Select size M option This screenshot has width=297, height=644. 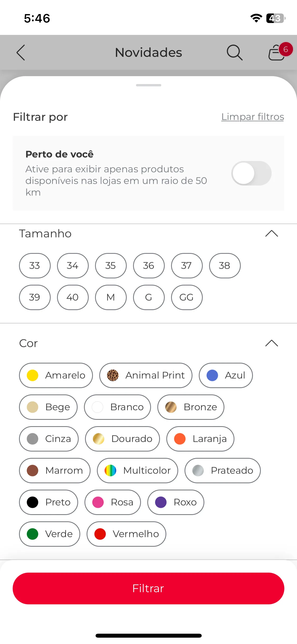111,297
